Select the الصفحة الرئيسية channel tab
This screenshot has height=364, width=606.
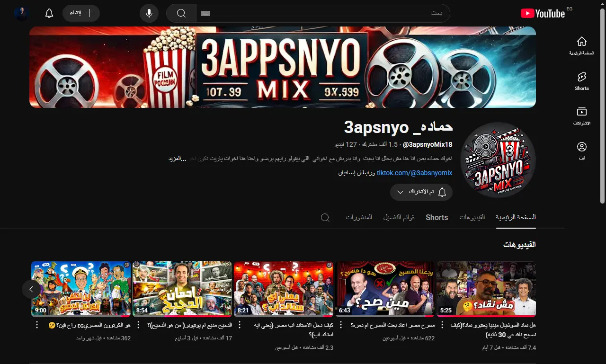[x=516, y=217]
